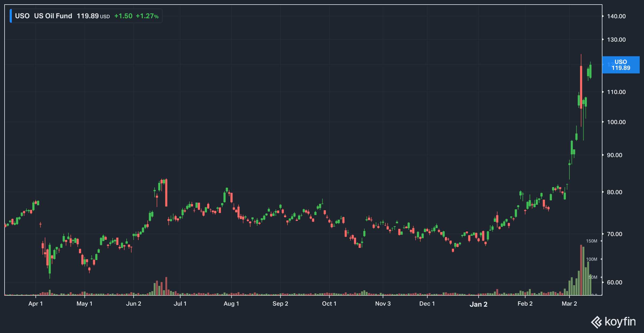
Task: Click the 100.00 price axis label
Action: (x=616, y=122)
